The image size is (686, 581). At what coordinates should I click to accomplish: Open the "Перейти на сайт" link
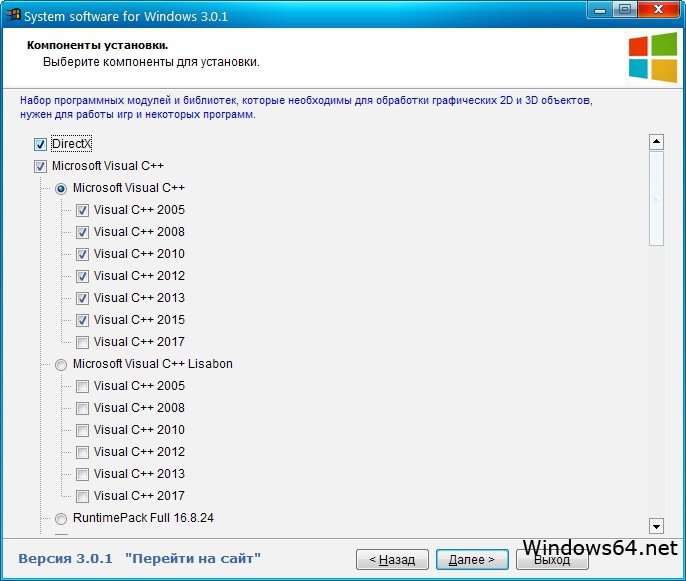click(x=193, y=559)
